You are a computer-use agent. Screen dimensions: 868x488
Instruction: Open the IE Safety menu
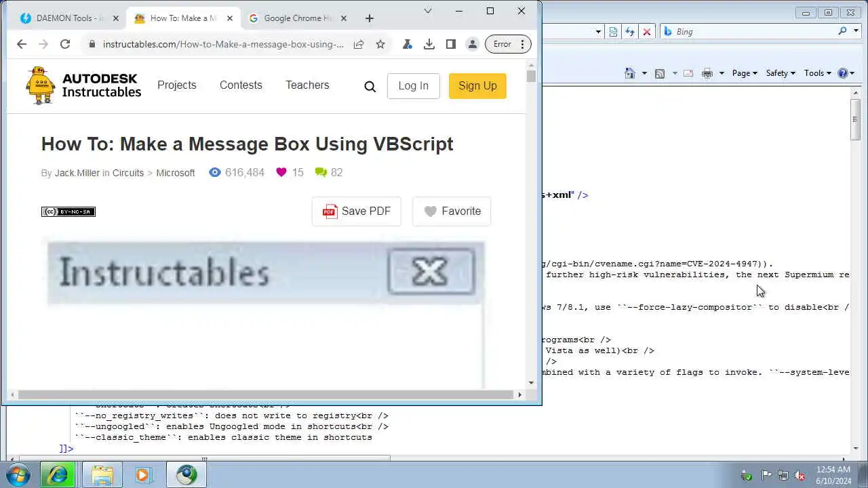click(781, 73)
